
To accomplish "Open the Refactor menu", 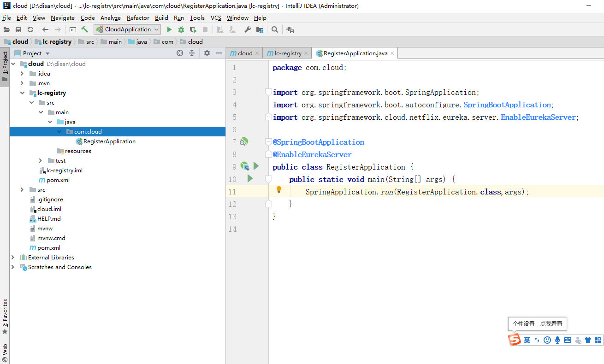I will click(138, 18).
